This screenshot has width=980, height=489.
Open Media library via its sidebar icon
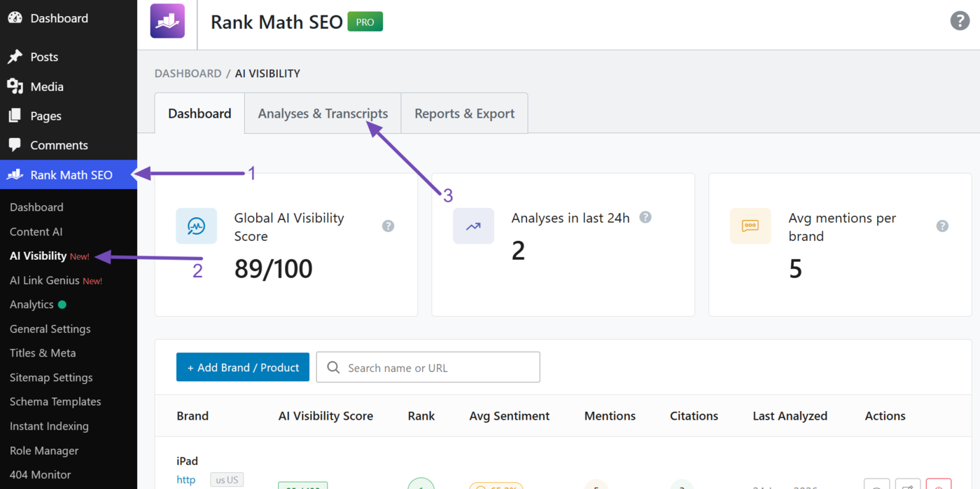click(15, 86)
